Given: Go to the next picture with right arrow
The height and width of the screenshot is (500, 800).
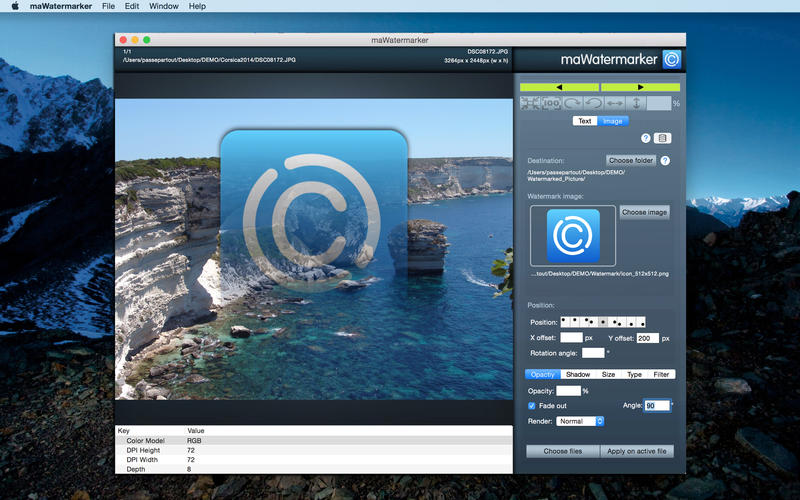Looking at the screenshot, I should tap(640, 87).
